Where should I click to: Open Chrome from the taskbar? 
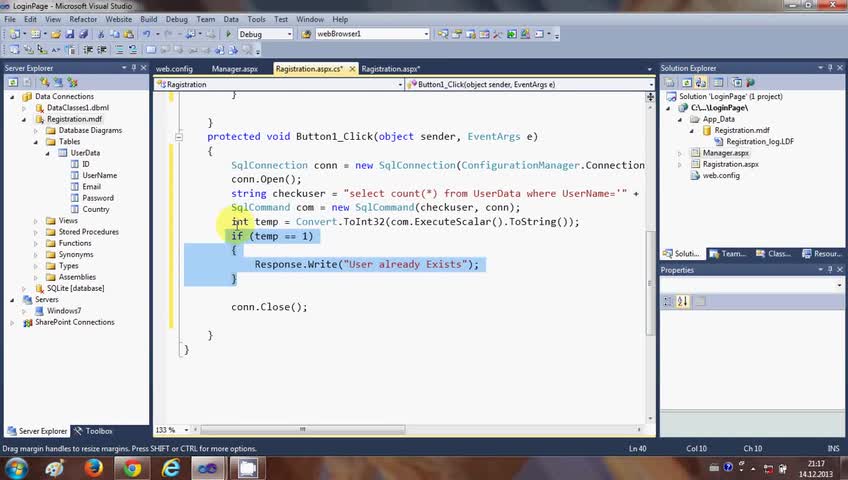click(x=132, y=468)
